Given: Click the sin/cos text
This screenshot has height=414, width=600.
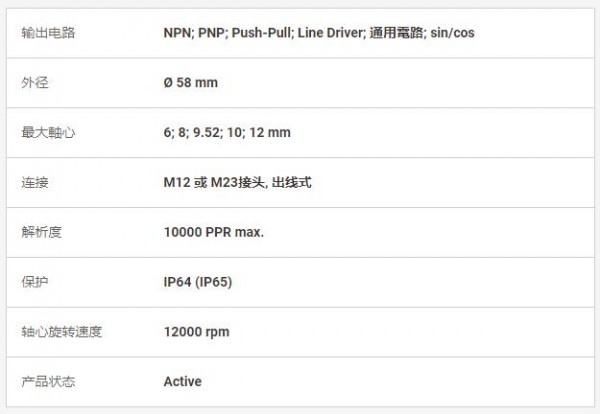Looking at the screenshot, I should coord(451,33).
